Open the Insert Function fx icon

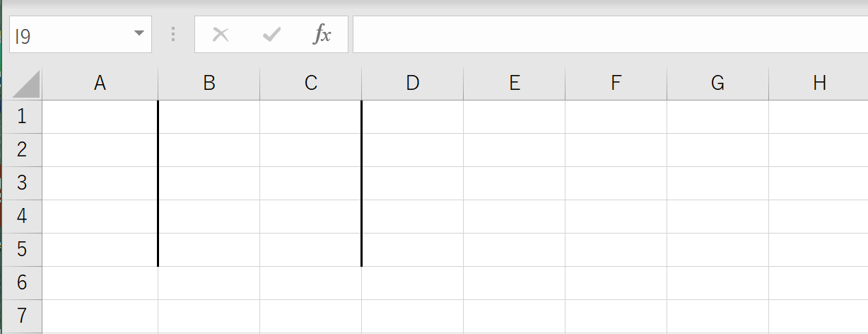[x=322, y=35]
